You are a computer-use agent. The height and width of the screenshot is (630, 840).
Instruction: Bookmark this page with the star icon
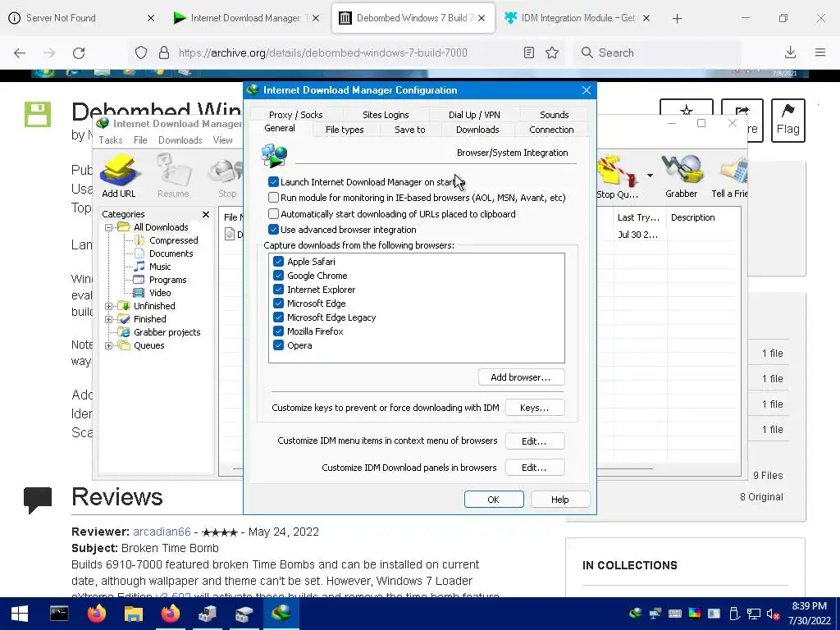(552, 52)
